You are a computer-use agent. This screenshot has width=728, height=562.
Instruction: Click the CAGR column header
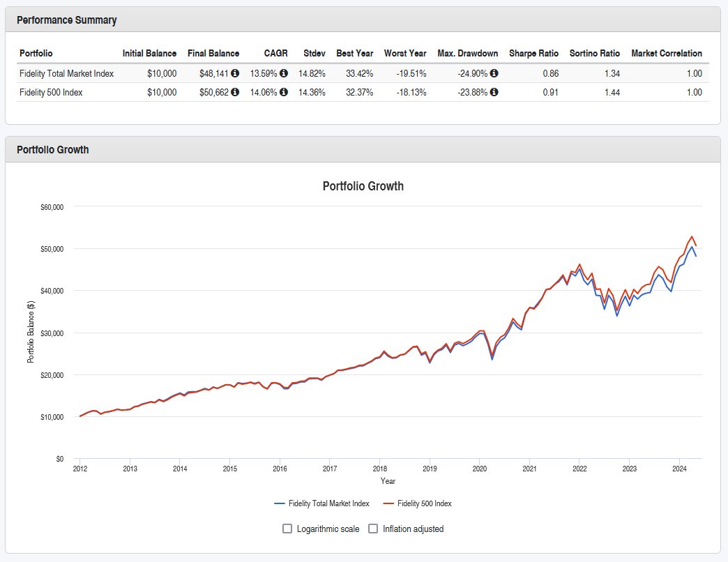[x=275, y=54]
